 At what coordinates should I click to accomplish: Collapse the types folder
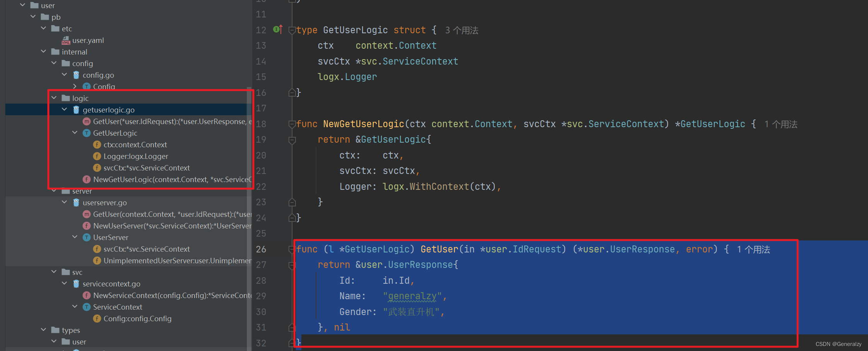(x=43, y=330)
